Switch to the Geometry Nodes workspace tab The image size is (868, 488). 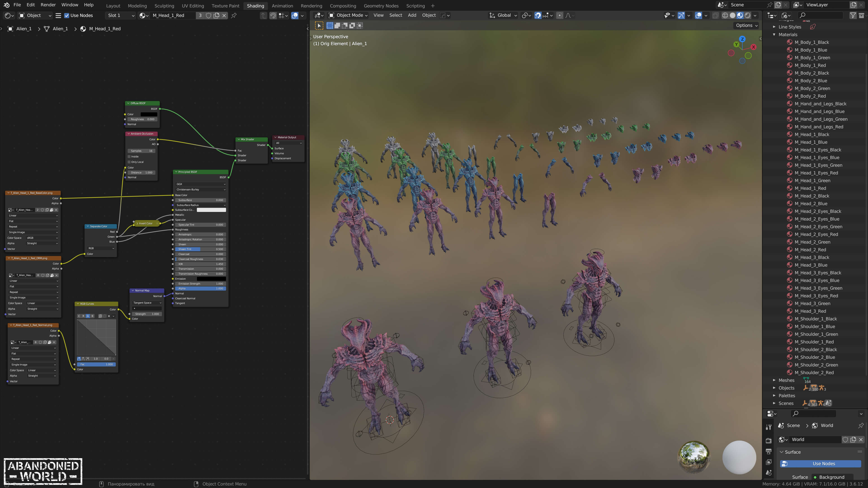pos(381,6)
